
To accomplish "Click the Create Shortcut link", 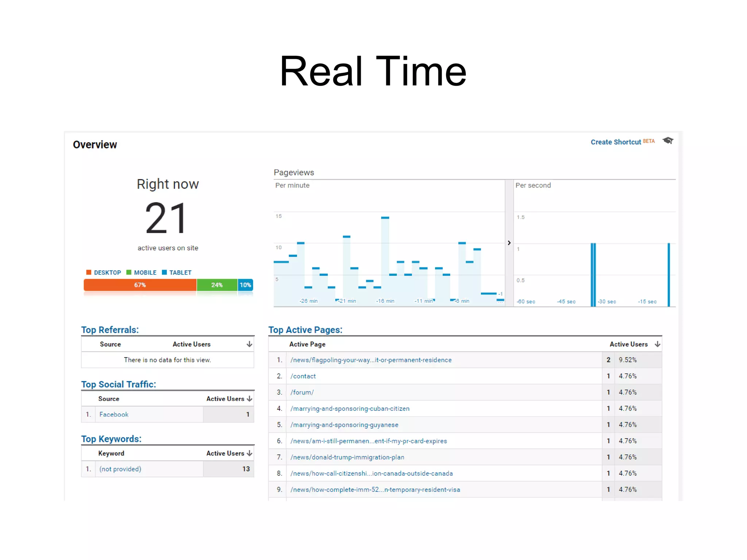I will coord(615,142).
